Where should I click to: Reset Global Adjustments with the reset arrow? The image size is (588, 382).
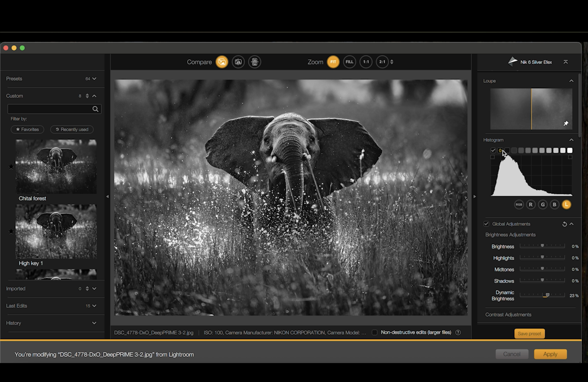click(564, 224)
